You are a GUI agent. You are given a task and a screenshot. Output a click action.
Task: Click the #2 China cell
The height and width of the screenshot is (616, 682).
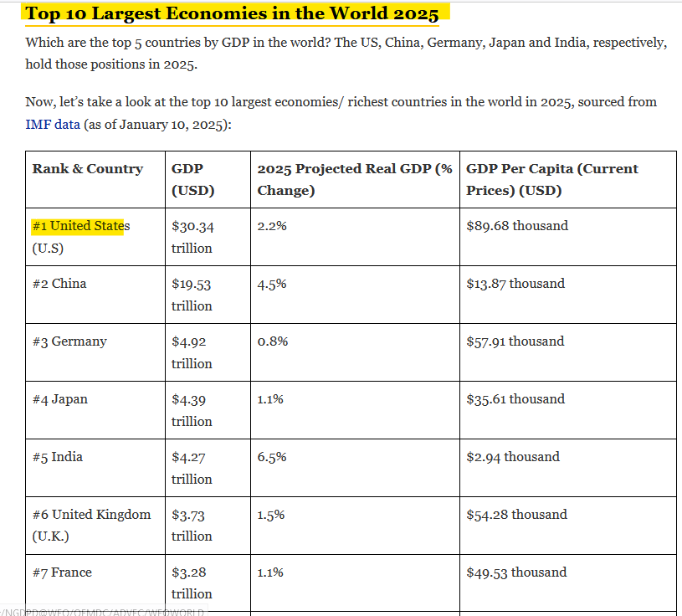(x=95, y=295)
